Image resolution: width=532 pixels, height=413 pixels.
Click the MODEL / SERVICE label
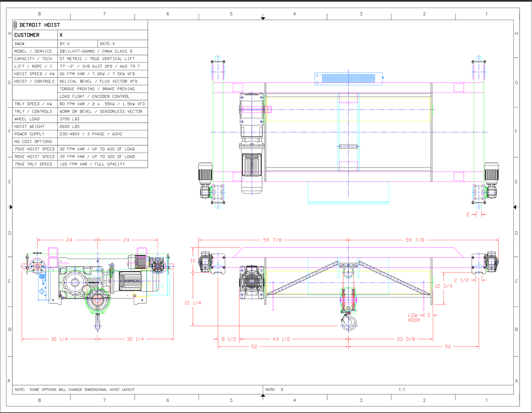click(33, 52)
